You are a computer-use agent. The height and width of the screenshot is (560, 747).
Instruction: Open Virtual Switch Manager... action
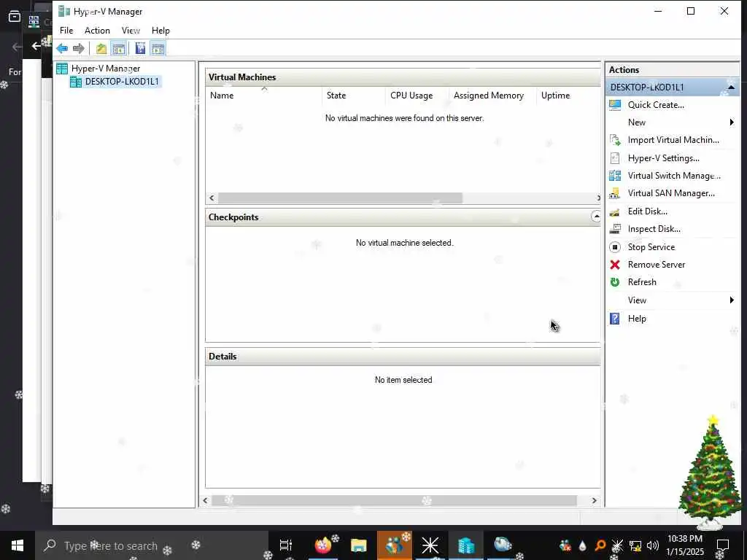674,176
